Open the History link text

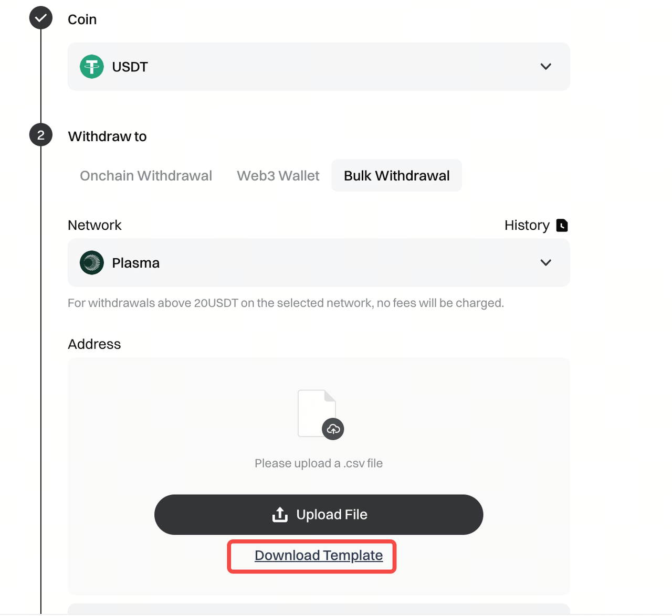(527, 225)
